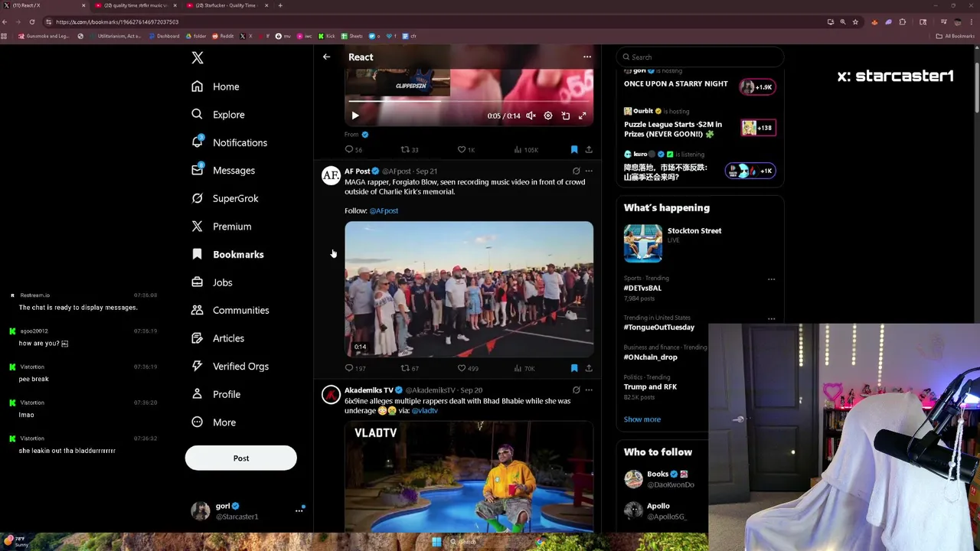Share the AF Post tweet
Image resolution: width=980 pixels, height=551 pixels.
point(589,368)
